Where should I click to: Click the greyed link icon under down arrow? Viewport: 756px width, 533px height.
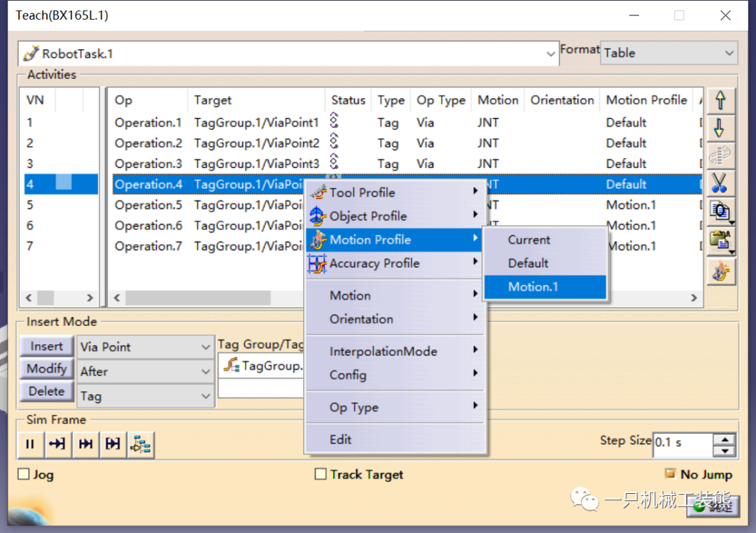pos(720,155)
